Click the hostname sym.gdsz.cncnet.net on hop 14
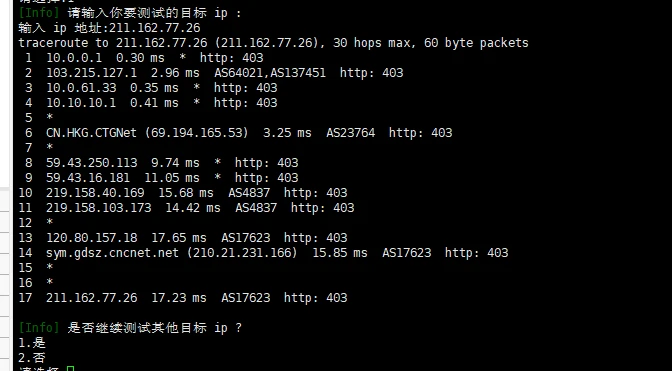Image resolution: width=672 pixels, height=371 pixels. pyautogui.click(x=112, y=253)
